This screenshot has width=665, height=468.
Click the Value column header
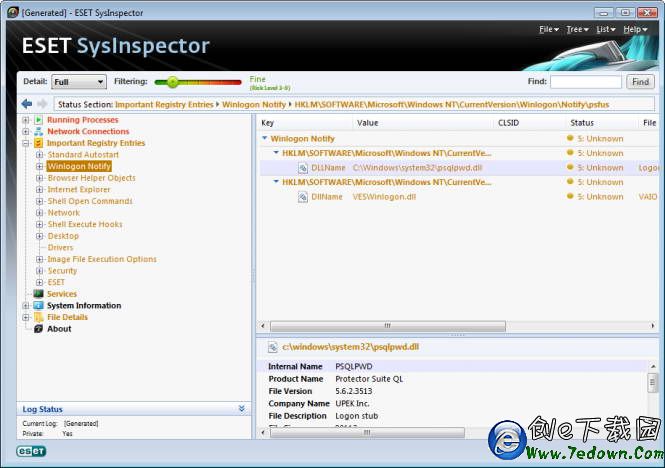point(367,123)
